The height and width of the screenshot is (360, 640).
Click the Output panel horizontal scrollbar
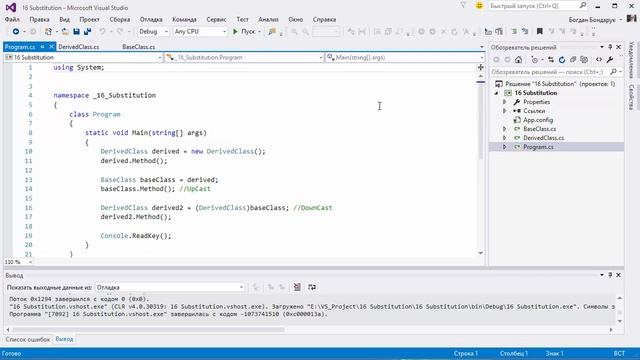[148, 329]
